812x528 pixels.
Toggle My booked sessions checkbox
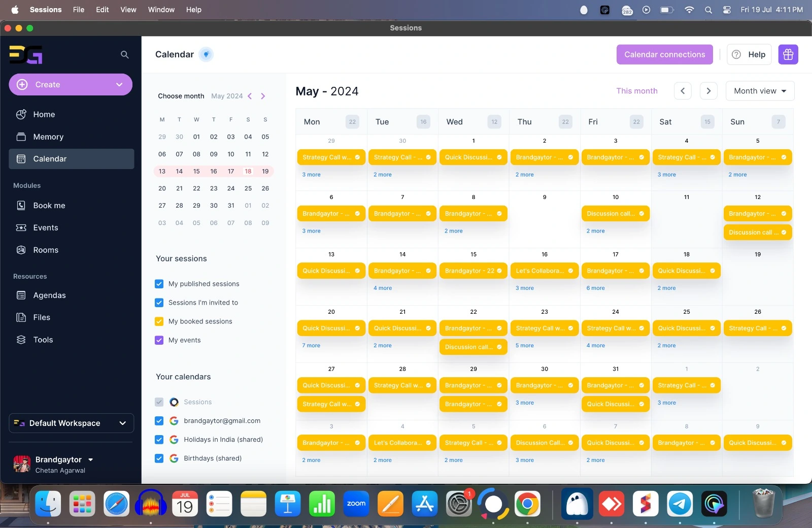pyautogui.click(x=159, y=321)
